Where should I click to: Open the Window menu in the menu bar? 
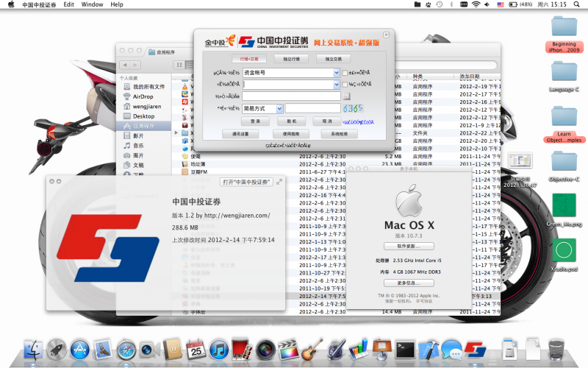pos(92,4)
